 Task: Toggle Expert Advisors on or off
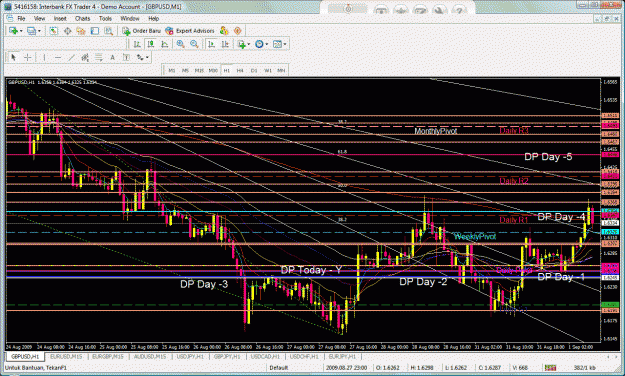pos(191,31)
